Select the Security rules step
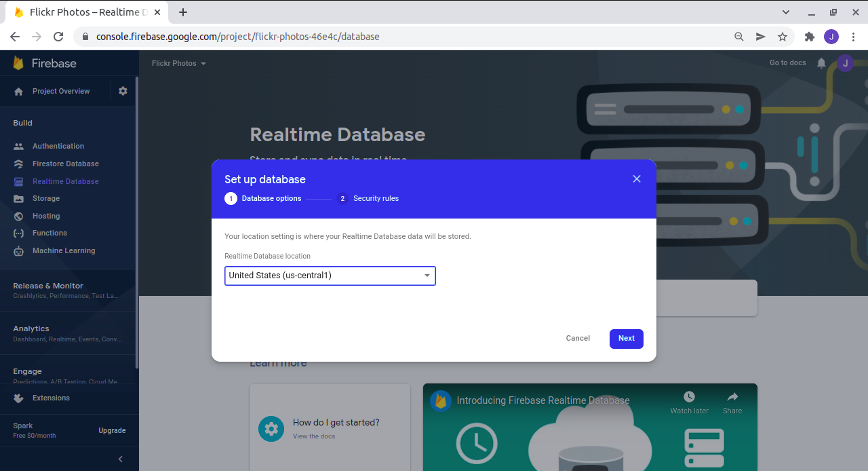This screenshot has width=868, height=471. pyautogui.click(x=368, y=199)
